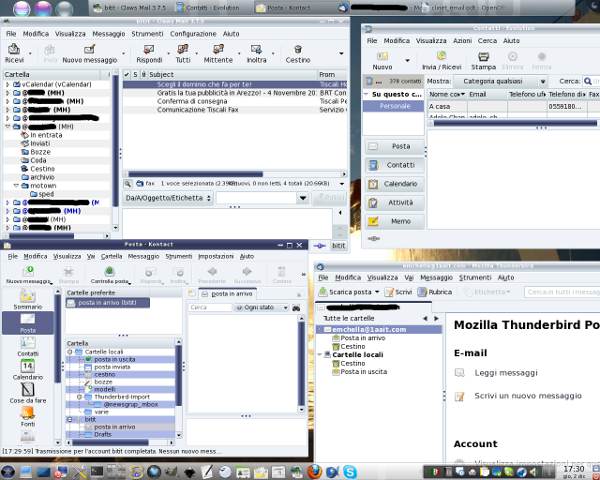Open Da/A/Oggetto/Etichetta selector in Claws Mail

coord(168,198)
